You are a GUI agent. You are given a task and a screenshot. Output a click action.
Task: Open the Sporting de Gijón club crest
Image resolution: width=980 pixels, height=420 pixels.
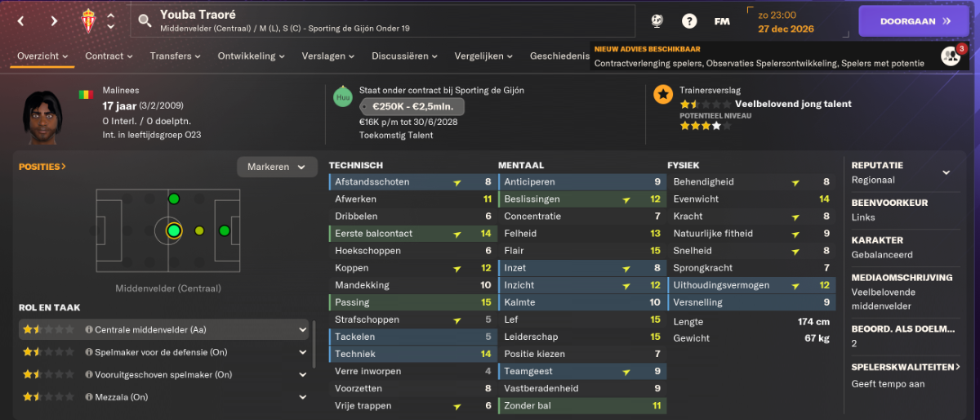tap(88, 20)
